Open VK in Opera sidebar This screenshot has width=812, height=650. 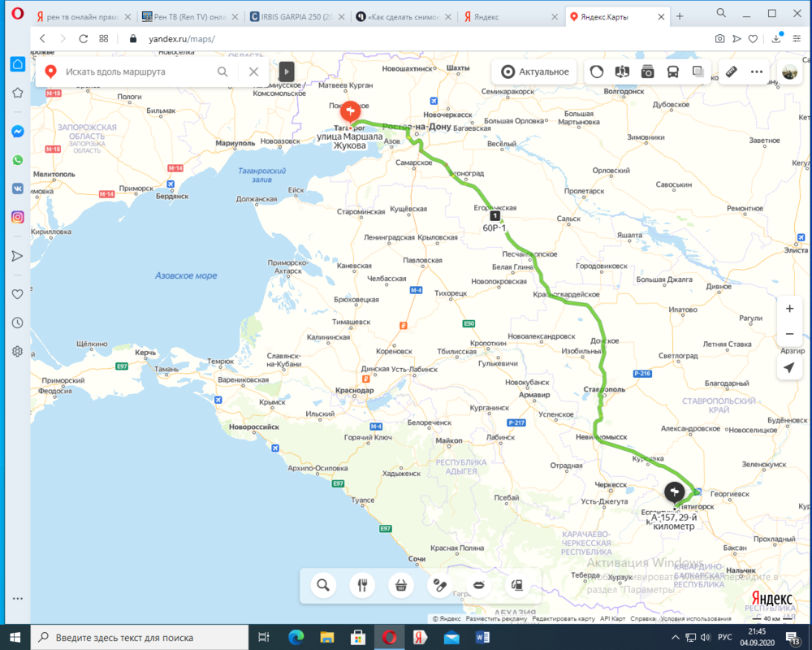[18, 188]
